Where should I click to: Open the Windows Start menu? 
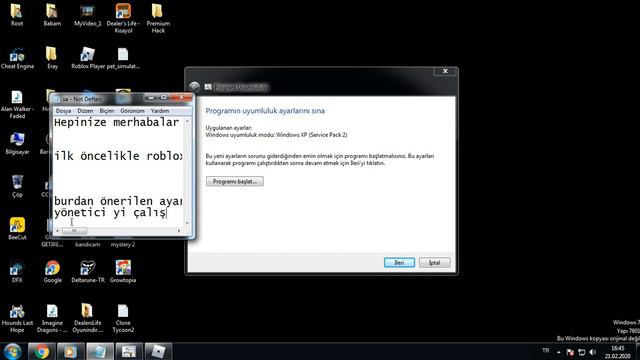click(12, 351)
